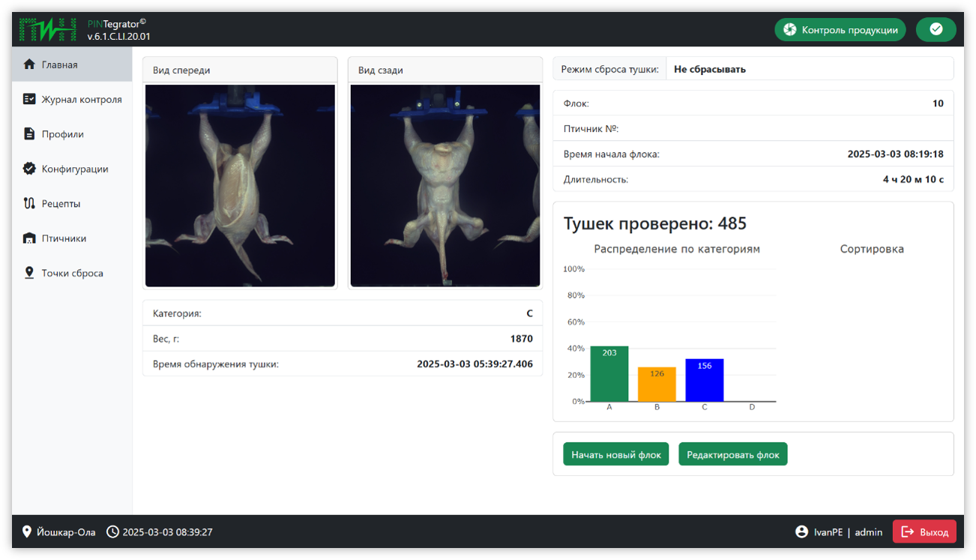This screenshot has height=560, width=976.
Task: Click the green checkmark status button
Action: (936, 29)
